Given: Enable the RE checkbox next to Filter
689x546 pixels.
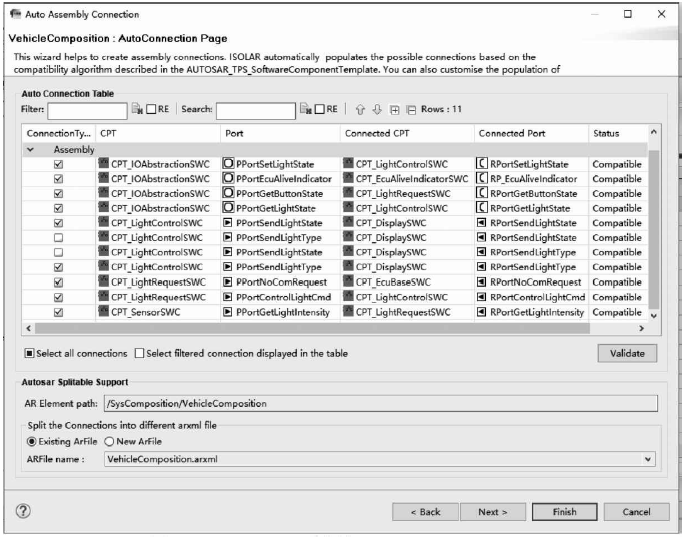Looking at the screenshot, I should (x=153, y=109).
